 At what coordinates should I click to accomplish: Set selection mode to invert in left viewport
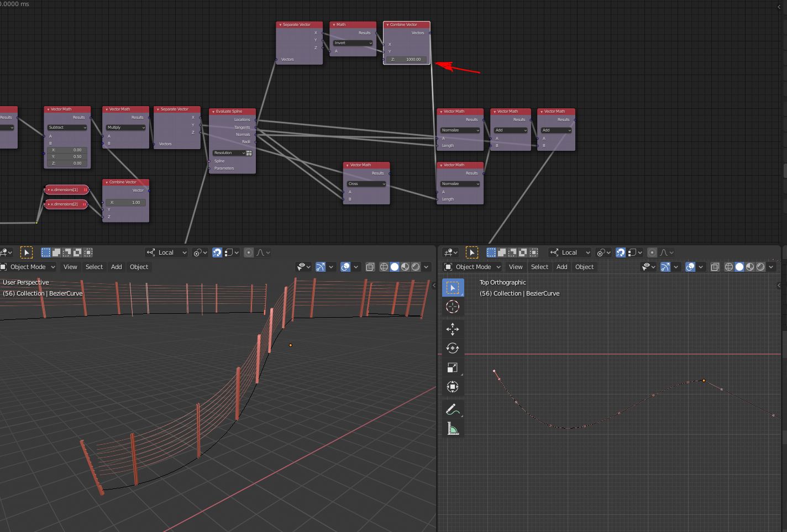[x=77, y=252]
